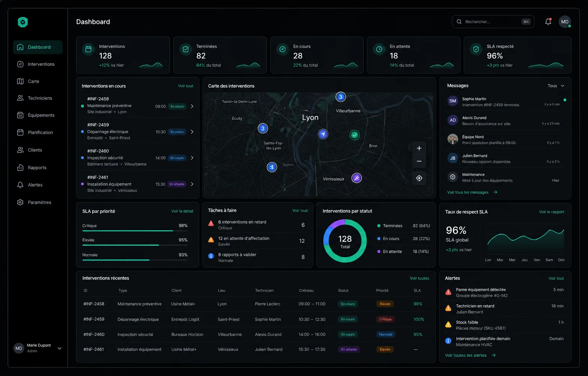Image resolution: width=588 pixels, height=376 pixels.
Task: Click blue info icon for 8 rapports à valider
Action: click(x=211, y=256)
